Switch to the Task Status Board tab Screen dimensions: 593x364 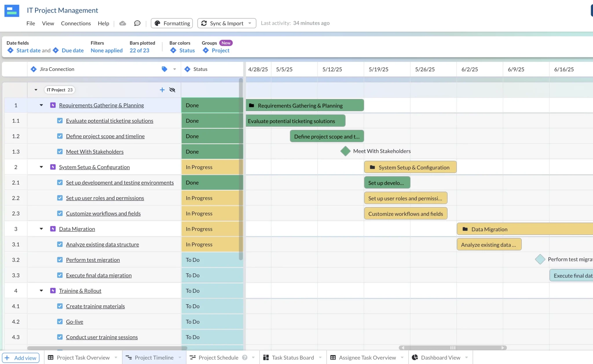(x=292, y=357)
